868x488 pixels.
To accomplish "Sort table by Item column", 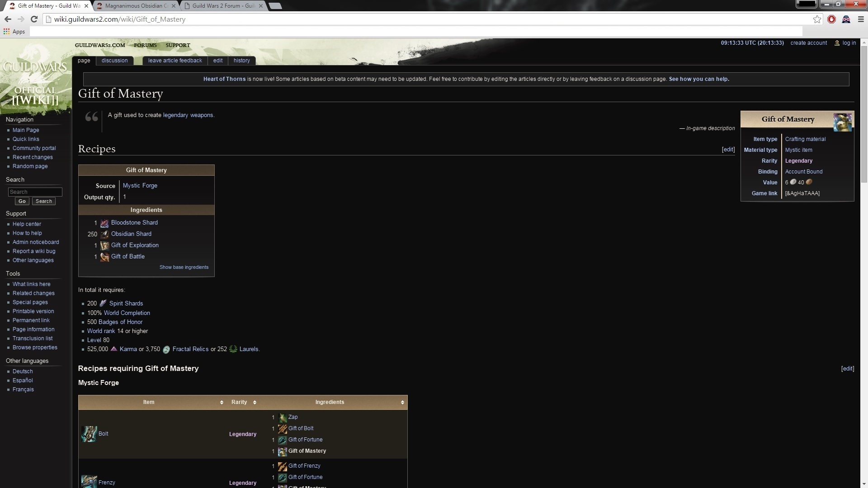I will [222, 402].
